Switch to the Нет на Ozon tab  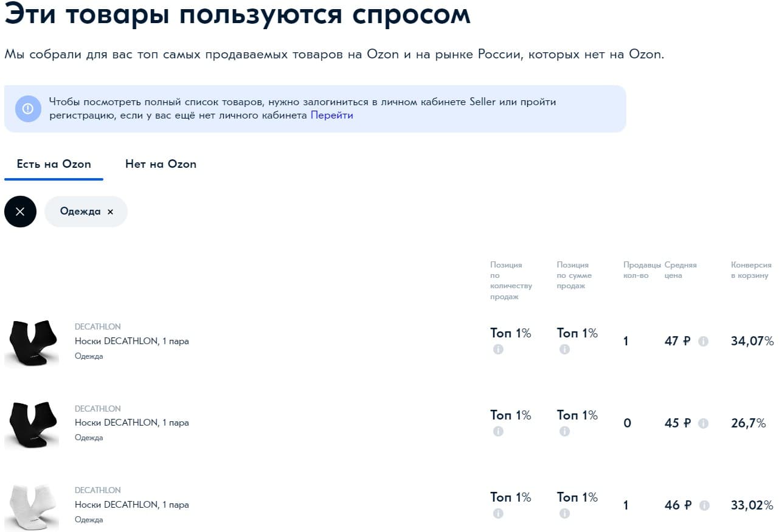point(161,164)
